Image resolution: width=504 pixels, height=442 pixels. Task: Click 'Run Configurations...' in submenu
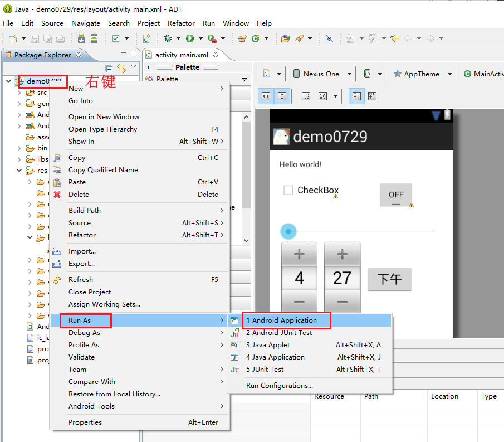[279, 386]
